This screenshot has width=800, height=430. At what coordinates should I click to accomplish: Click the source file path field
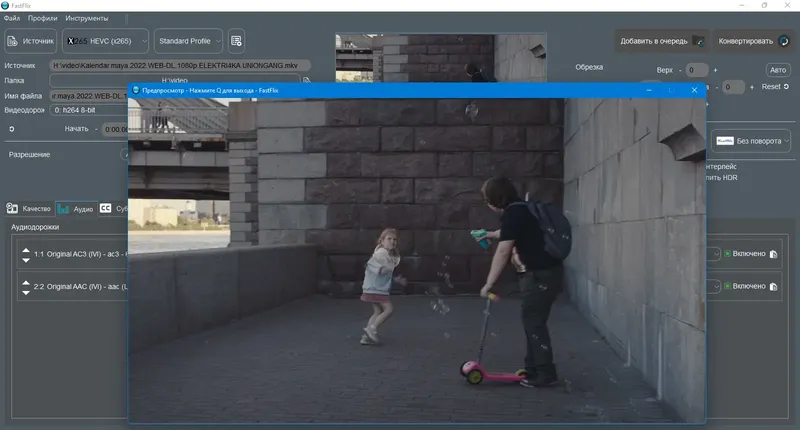(180, 65)
